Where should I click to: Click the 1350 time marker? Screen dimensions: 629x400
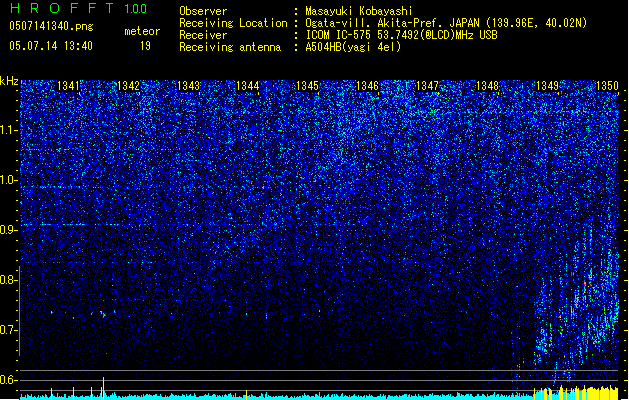(x=607, y=86)
